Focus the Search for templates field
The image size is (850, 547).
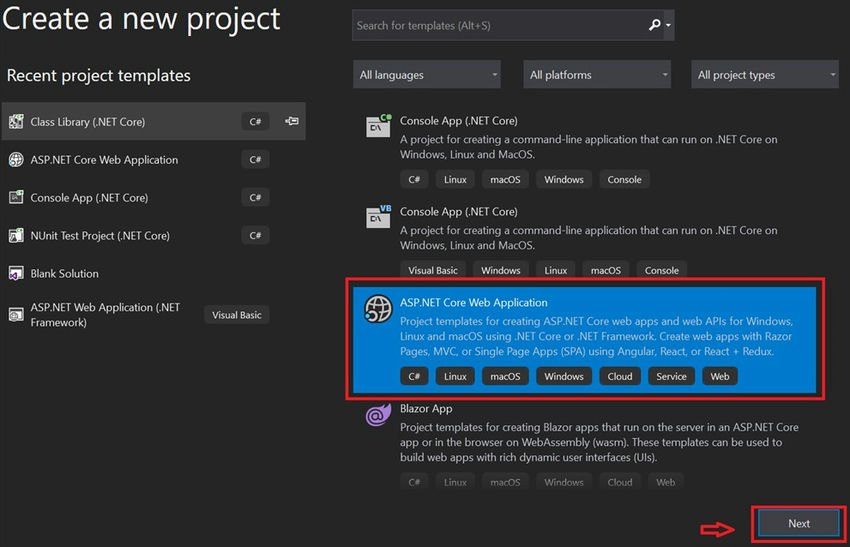coord(513,25)
